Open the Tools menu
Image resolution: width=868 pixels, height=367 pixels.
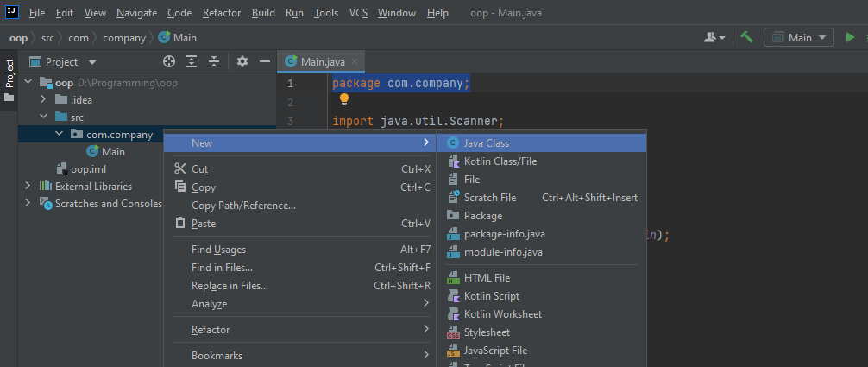coord(326,13)
